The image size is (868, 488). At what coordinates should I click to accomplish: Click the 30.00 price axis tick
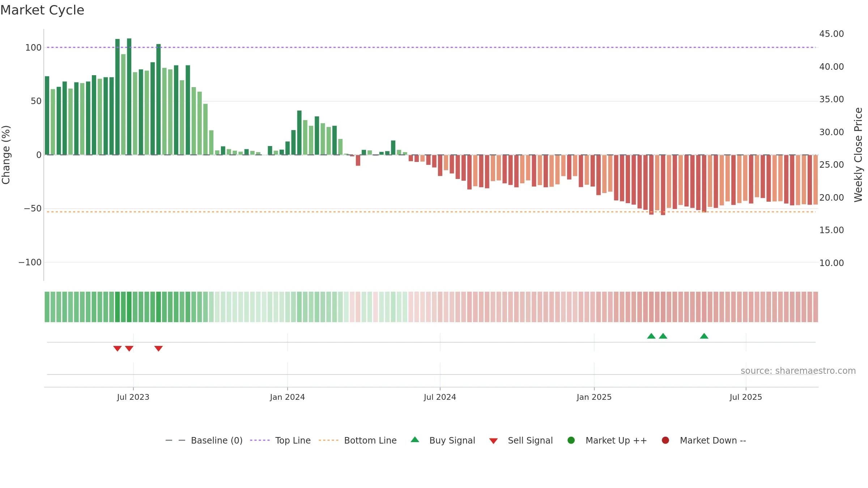point(831,132)
